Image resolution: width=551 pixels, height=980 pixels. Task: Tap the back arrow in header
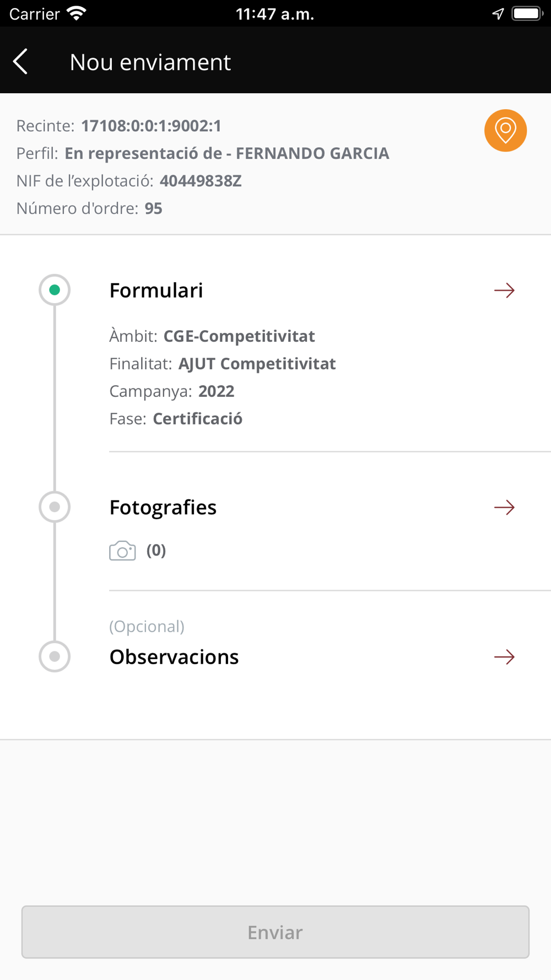(x=21, y=61)
